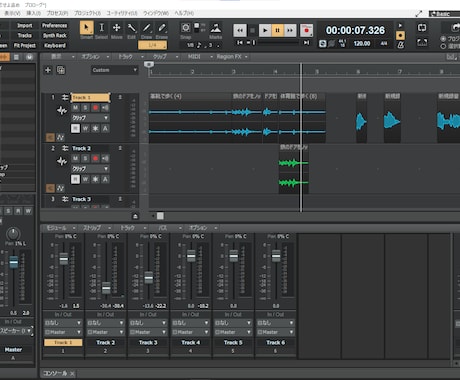460x380 pixels.
Task: Toggle the metronome icon
Action: point(400,45)
